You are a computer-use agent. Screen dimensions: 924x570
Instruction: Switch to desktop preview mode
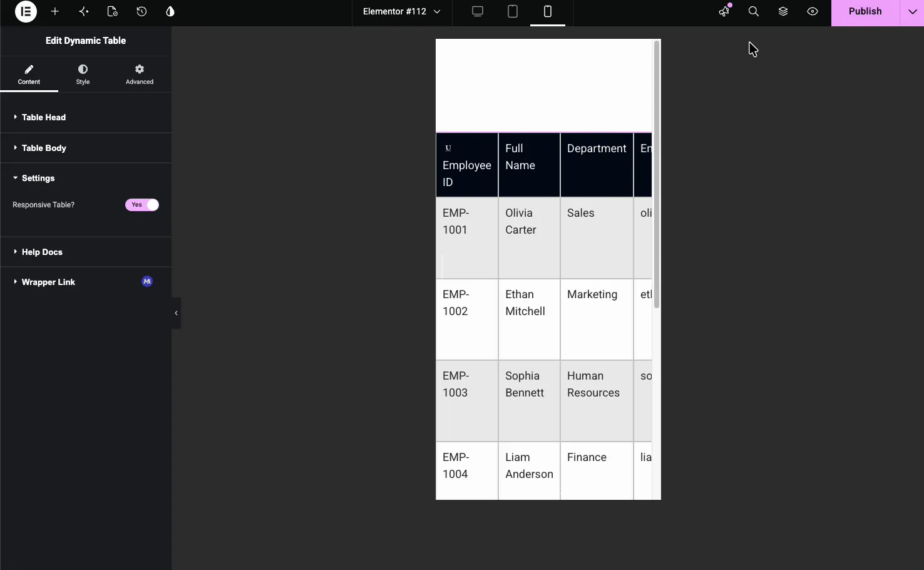click(478, 12)
